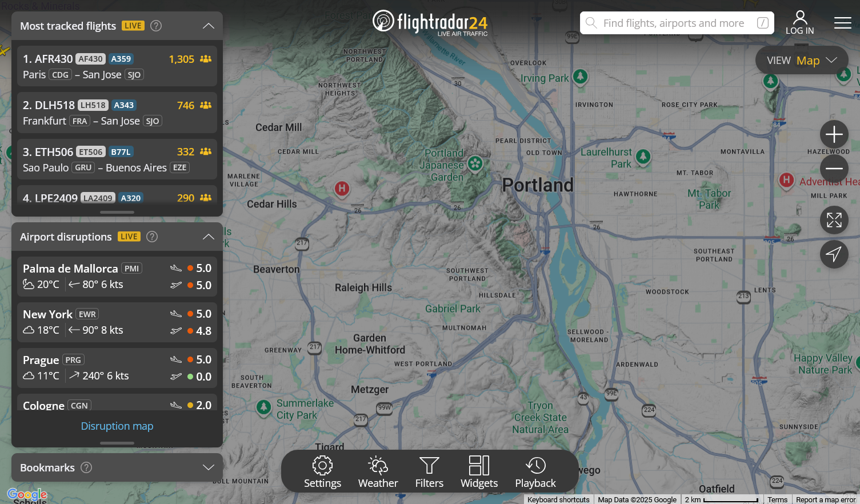
Task: Center map on my location
Action: pyautogui.click(x=834, y=254)
